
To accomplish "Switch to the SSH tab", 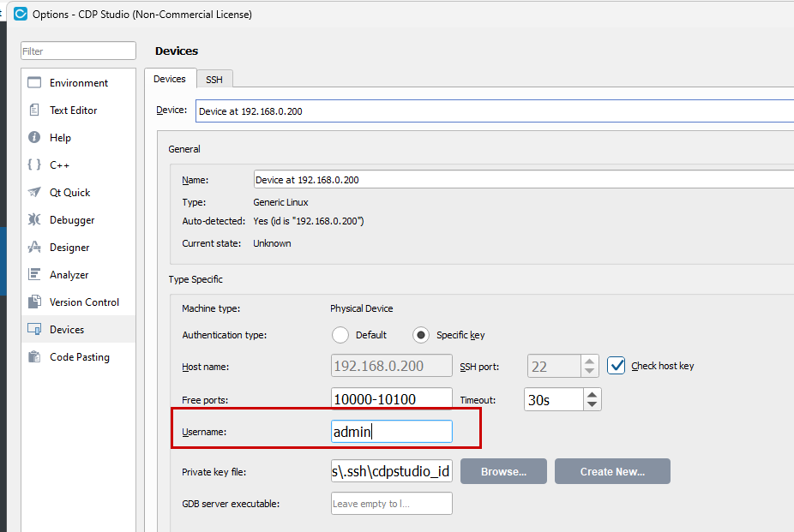I will (x=214, y=80).
